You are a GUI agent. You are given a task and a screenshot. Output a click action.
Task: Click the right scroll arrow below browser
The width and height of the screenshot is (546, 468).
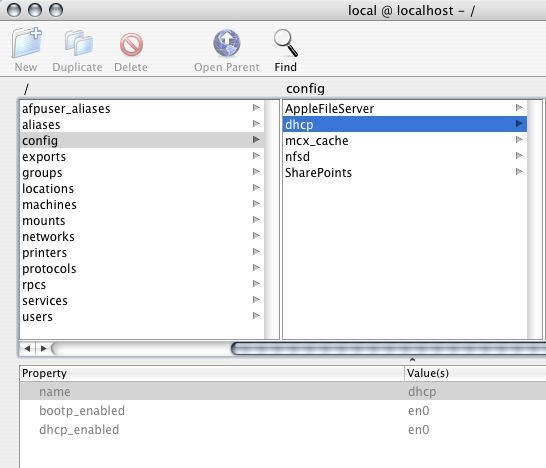click(43, 348)
